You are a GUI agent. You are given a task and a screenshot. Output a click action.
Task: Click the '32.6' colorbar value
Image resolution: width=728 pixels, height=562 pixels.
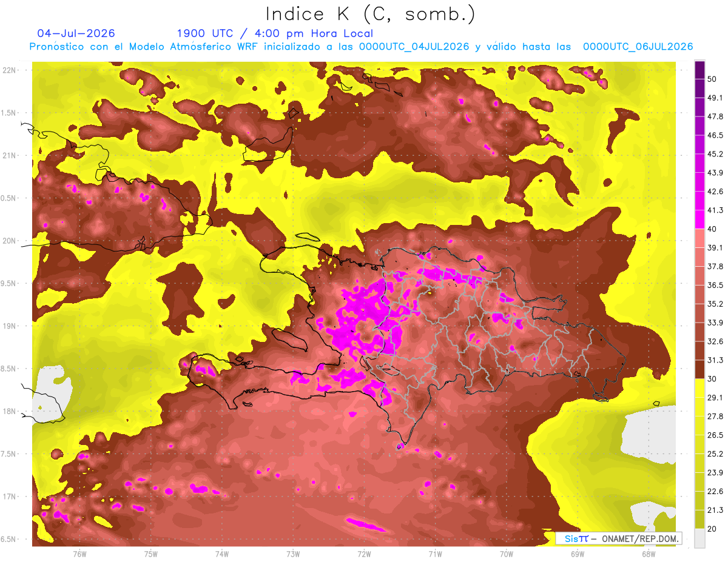(x=715, y=341)
